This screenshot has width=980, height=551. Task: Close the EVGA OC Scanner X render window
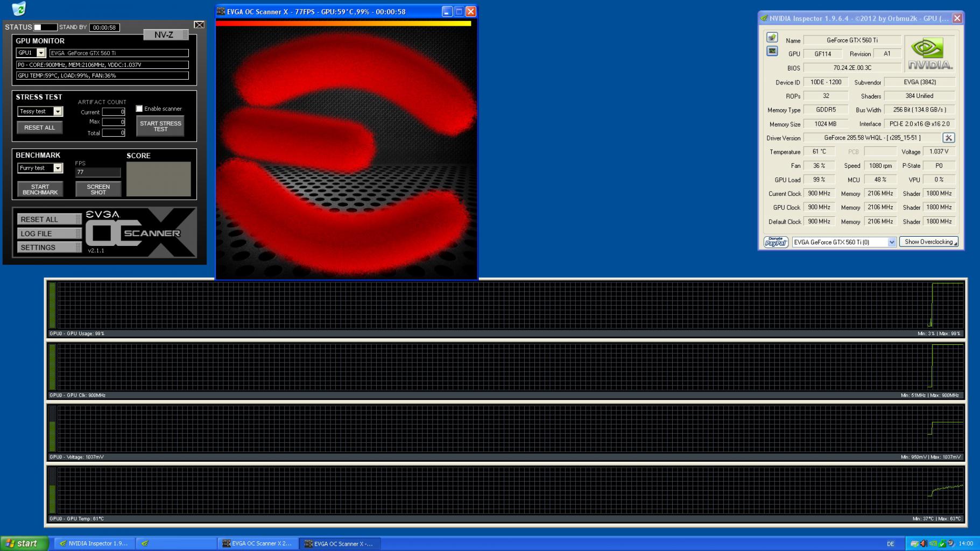471,11
